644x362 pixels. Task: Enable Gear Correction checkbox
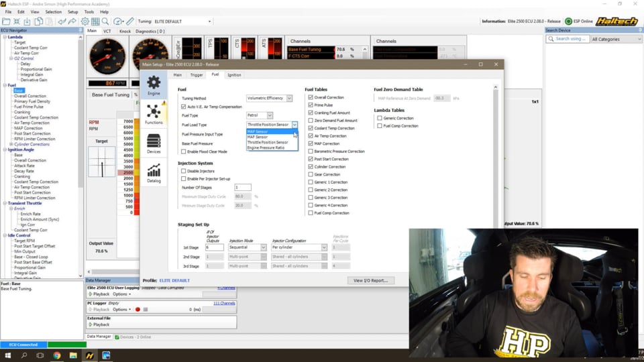[311, 174]
